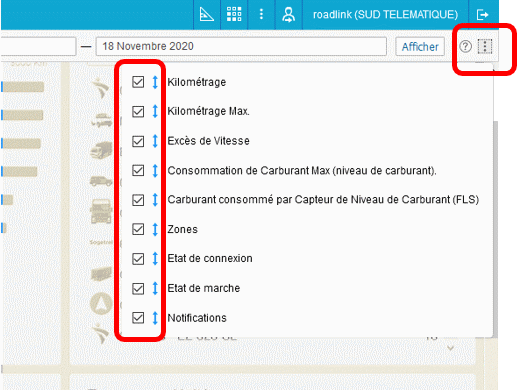Uncheck the Etat de connexion checkbox
Viewport: 529px width, 390px height.
pyautogui.click(x=138, y=259)
